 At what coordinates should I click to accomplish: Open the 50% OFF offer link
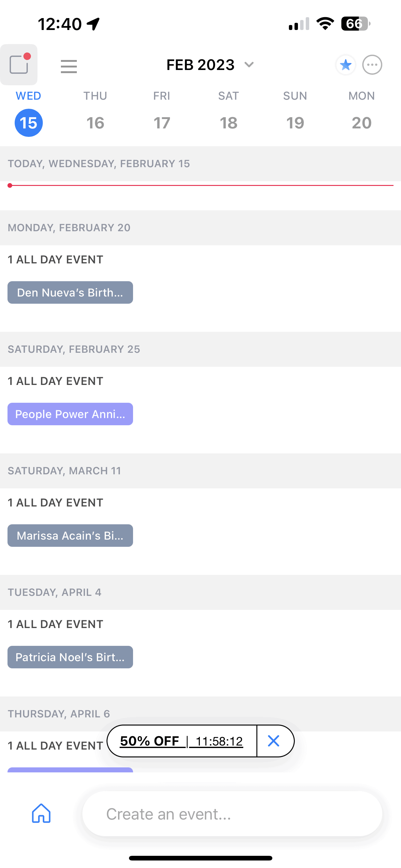(181, 741)
